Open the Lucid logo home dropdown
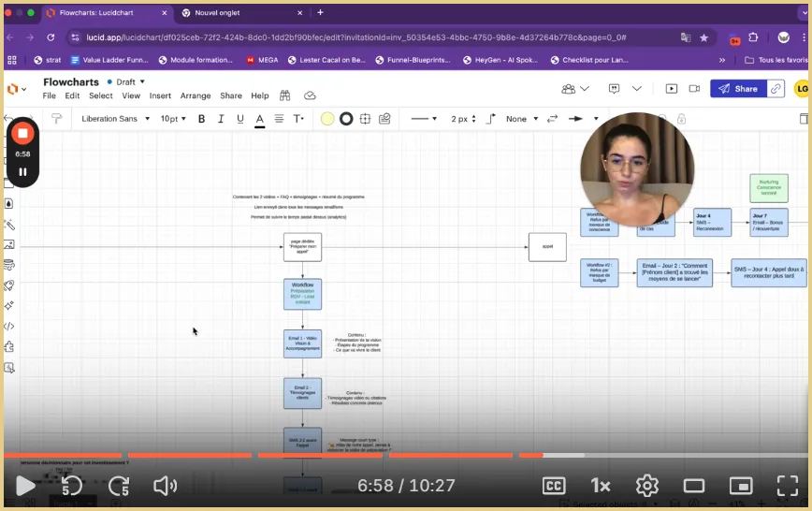 (x=17, y=89)
